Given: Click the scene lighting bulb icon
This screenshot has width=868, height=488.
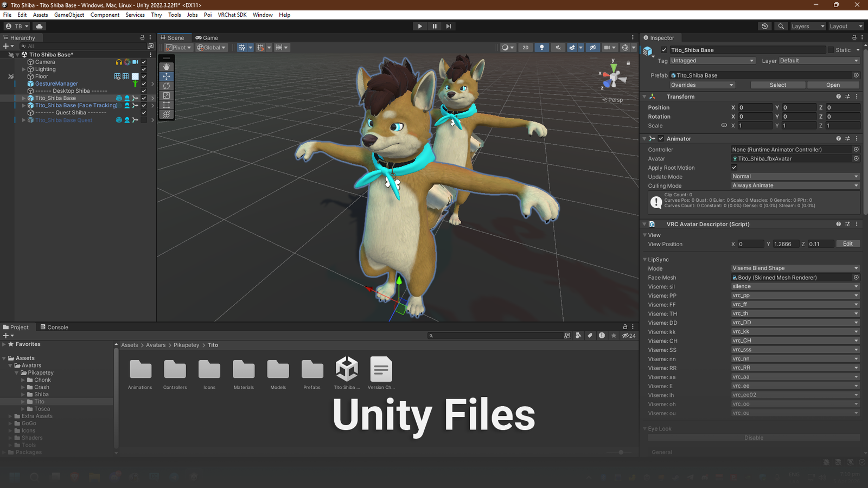Looking at the screenshot, I should tap(541, 47).
